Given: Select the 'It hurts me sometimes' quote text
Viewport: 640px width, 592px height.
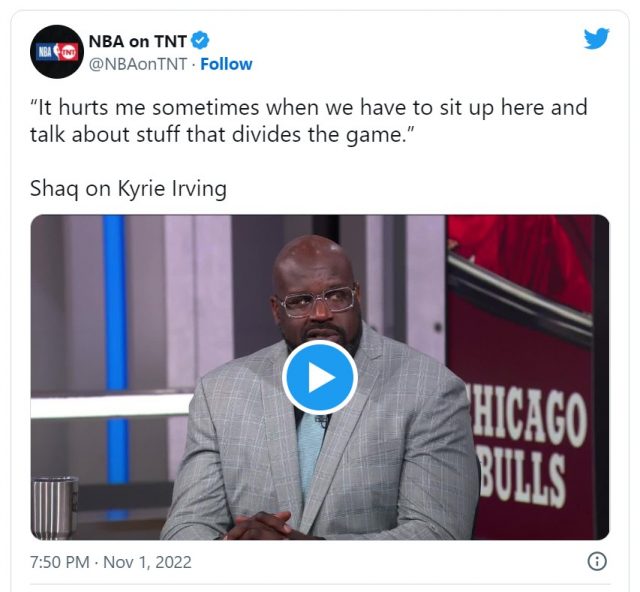Looking at the screenshot, I should tap(309, 121).
